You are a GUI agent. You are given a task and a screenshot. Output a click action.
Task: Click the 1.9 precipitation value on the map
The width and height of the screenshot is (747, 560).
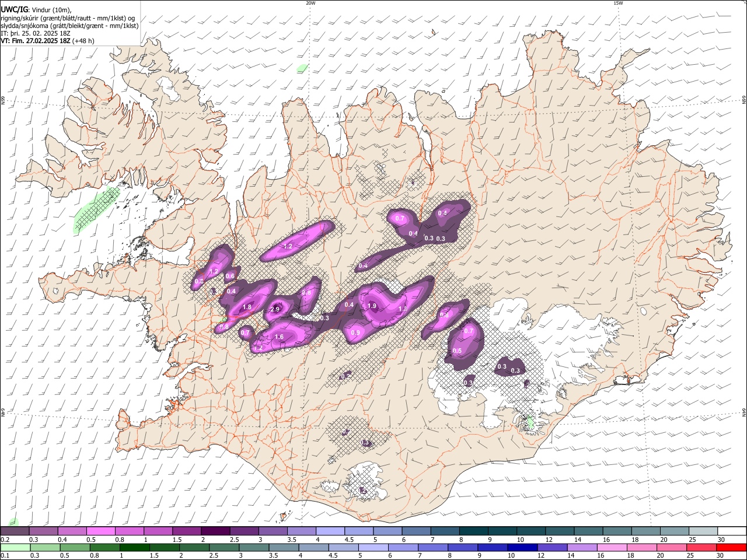(x=372, y=306)
